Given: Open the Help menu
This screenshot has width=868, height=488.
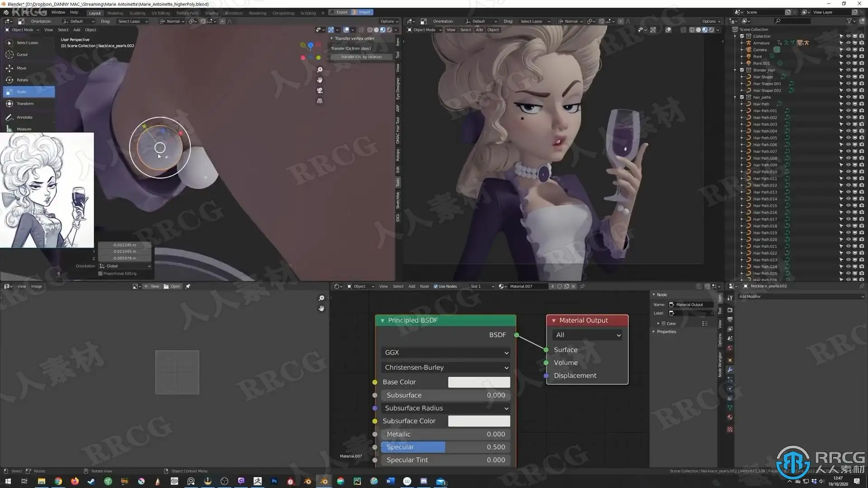Looking at the screenshot, I should [74, 13].
